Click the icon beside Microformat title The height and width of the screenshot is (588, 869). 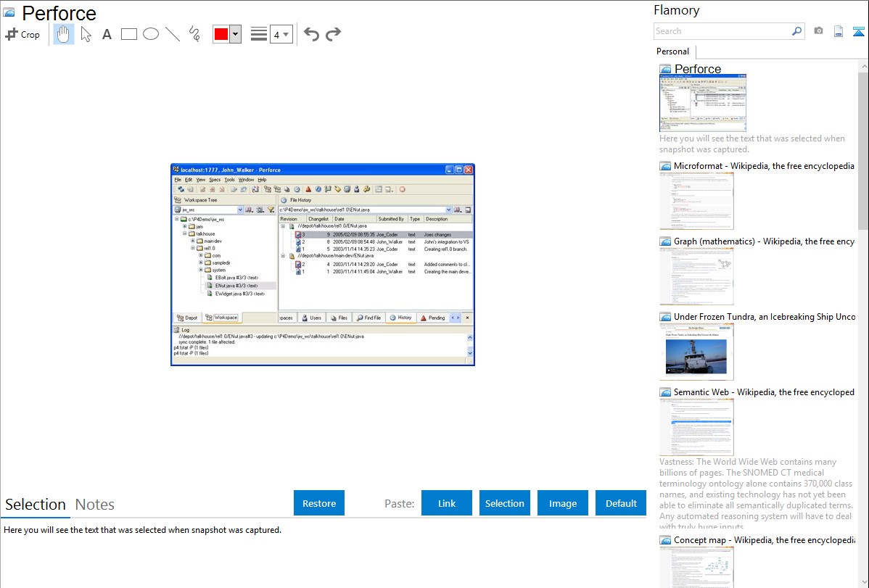coord(665,166)
